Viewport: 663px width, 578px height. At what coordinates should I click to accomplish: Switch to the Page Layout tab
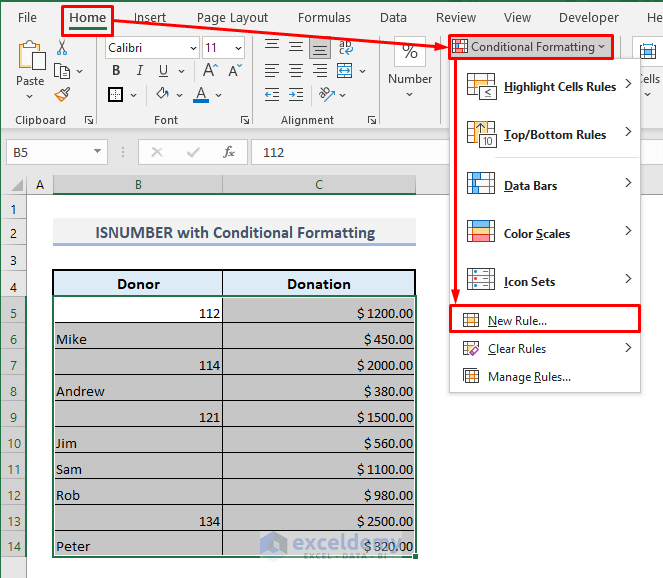click(232, 18)
